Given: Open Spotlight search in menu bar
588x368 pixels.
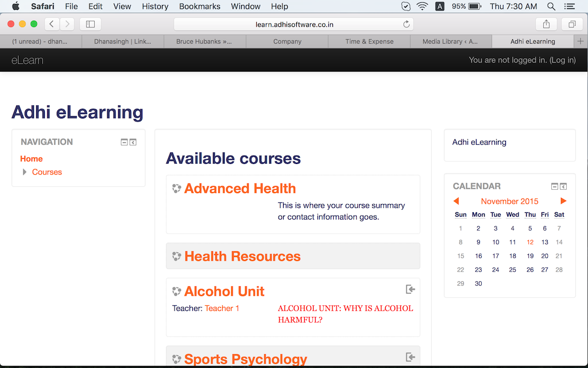Looking at the screenshot, I should 551,6.
